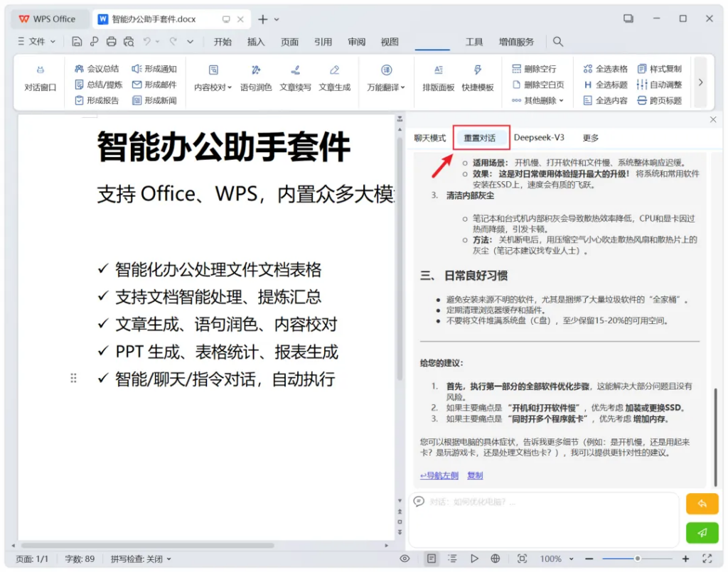This screenshot has height=572, width=728.
Task: Click the 文章生成 article generation icon
Action: (x=334, y=77)
